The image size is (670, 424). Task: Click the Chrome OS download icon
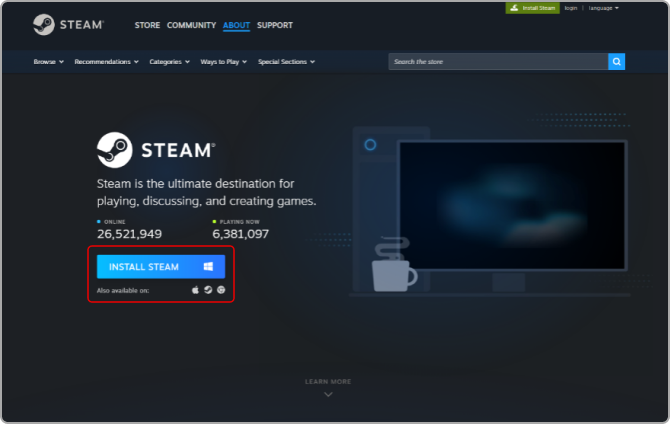pyautogui.click(x=221, y=290)
